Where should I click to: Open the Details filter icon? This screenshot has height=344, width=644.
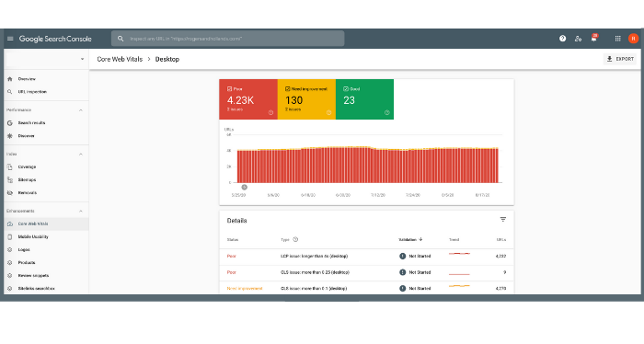coord(503,220)
